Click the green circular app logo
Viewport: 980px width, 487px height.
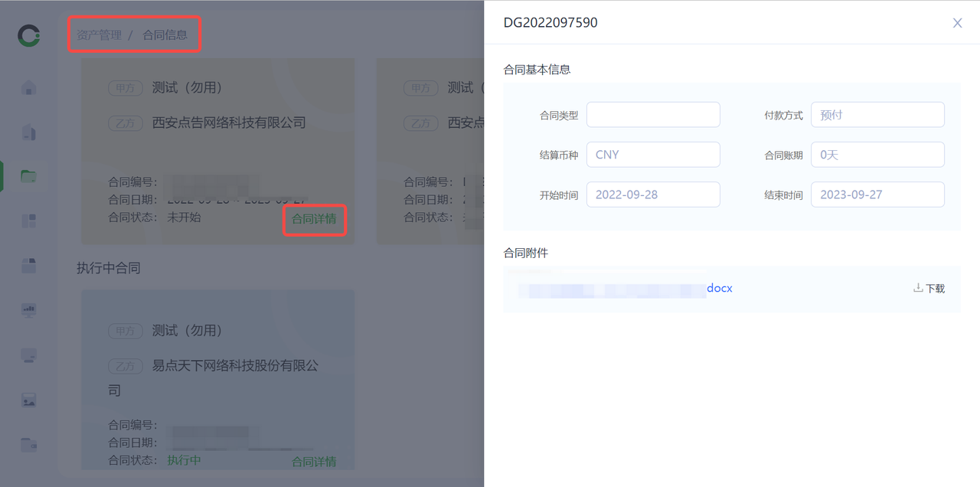(x=29, y=35)
